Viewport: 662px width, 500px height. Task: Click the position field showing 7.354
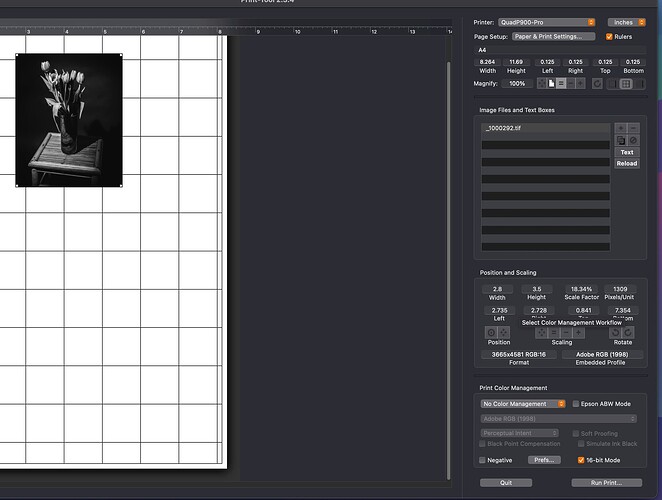[623, 310]
